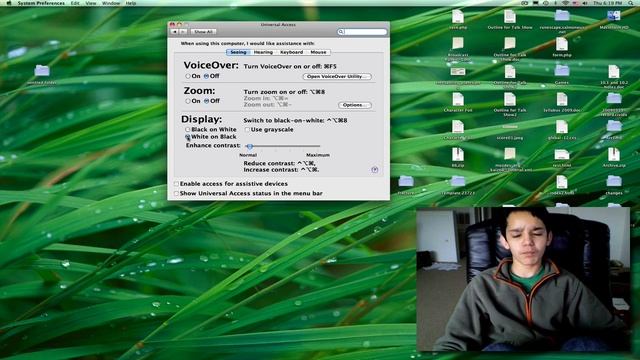640x360 pixels.
Task: Enable access for assistive devices checkbox
Action: click(x=176, y=184)
